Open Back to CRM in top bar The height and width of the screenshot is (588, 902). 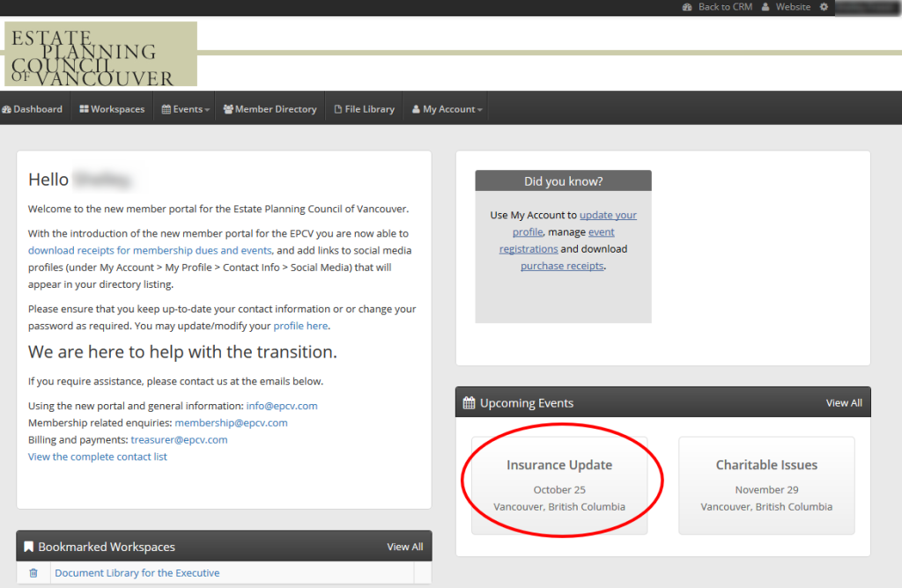click(x=717, y=7)
